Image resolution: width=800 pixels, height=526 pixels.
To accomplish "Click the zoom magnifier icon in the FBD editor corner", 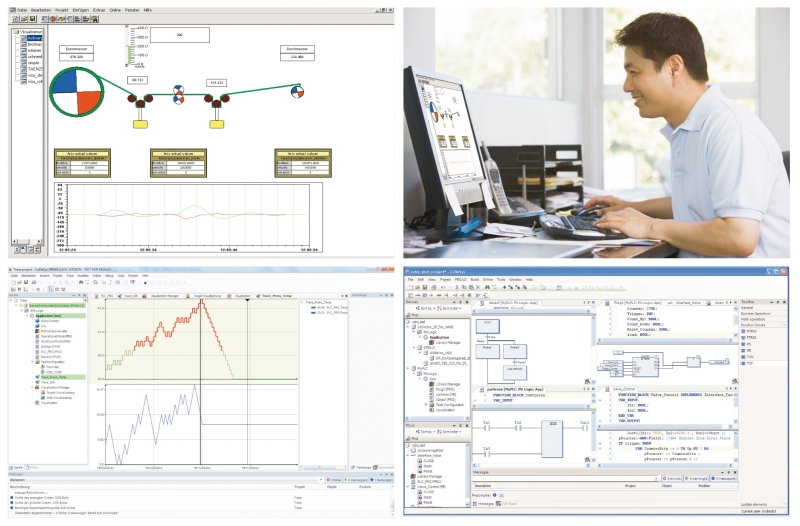I will [x=735, y=381].
